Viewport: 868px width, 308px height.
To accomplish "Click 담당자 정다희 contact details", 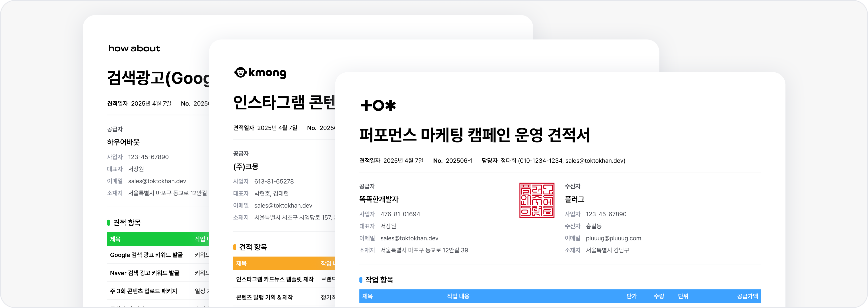I will 553,161.
